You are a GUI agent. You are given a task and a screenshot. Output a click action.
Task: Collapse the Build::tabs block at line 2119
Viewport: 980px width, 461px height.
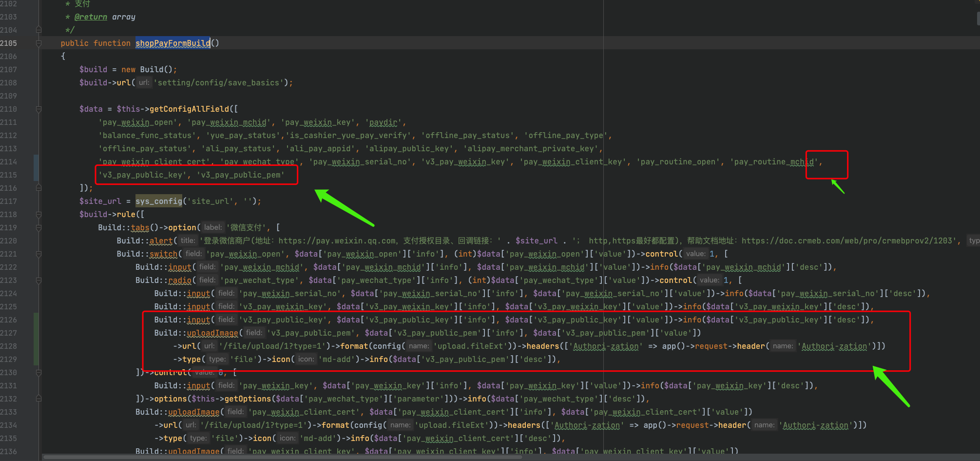click(38, 228)
